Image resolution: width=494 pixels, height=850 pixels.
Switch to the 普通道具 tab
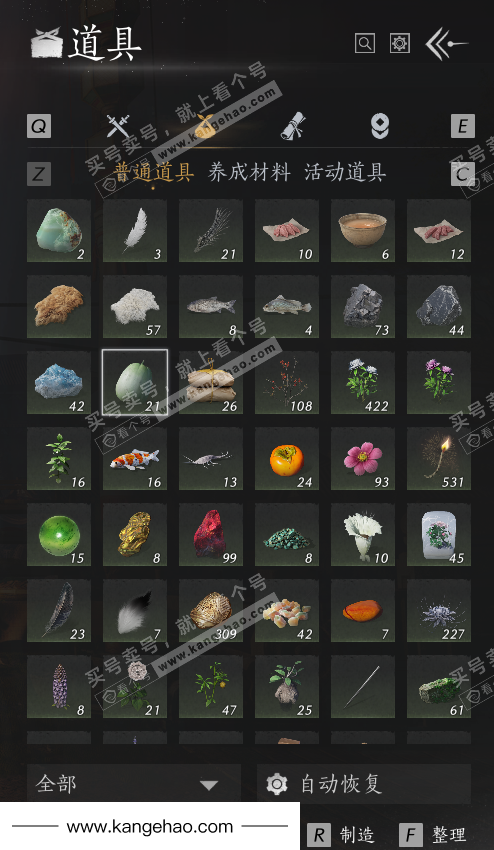pos(154,172)
